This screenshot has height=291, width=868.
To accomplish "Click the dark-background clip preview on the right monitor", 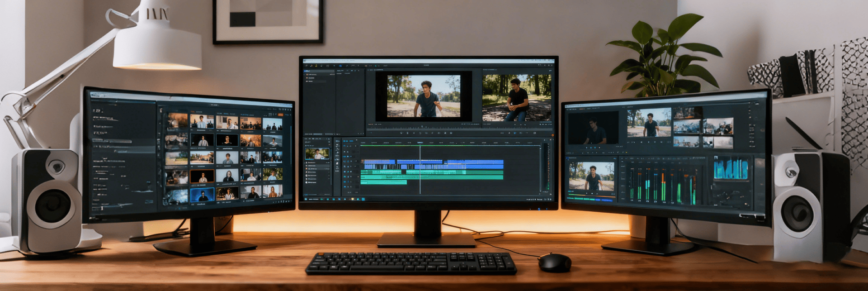I will coord(593,128).
